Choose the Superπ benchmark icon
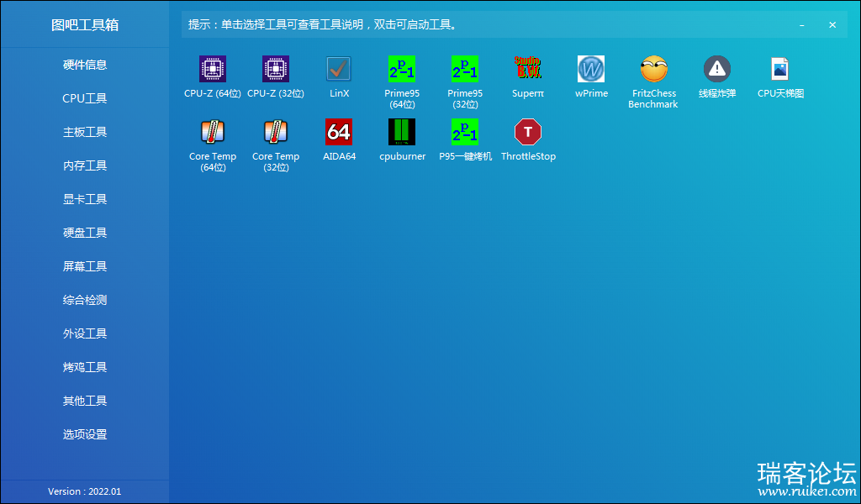This screenshot has height=504, width=861. [528, 69]
